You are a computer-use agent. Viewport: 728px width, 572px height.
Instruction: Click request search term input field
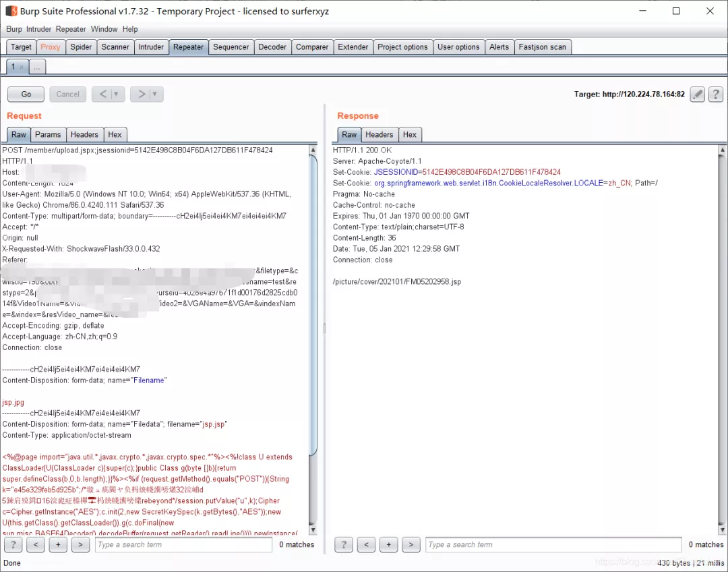coord(183,544)
